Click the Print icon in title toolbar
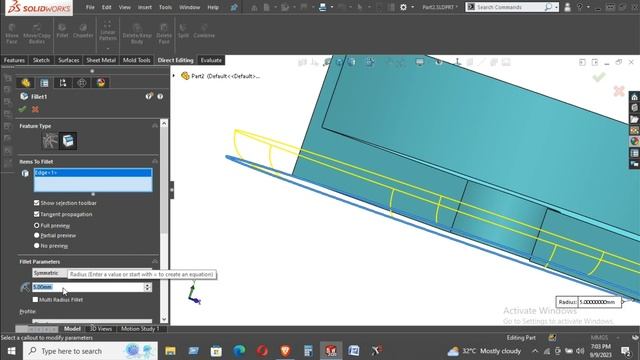Viewport: 640px width, 360px height. (x=322, y=7)
